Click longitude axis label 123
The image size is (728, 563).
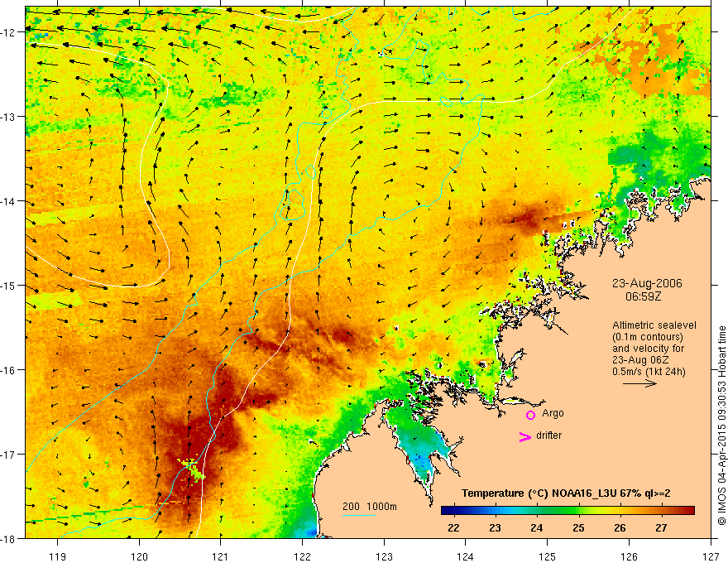384,556
